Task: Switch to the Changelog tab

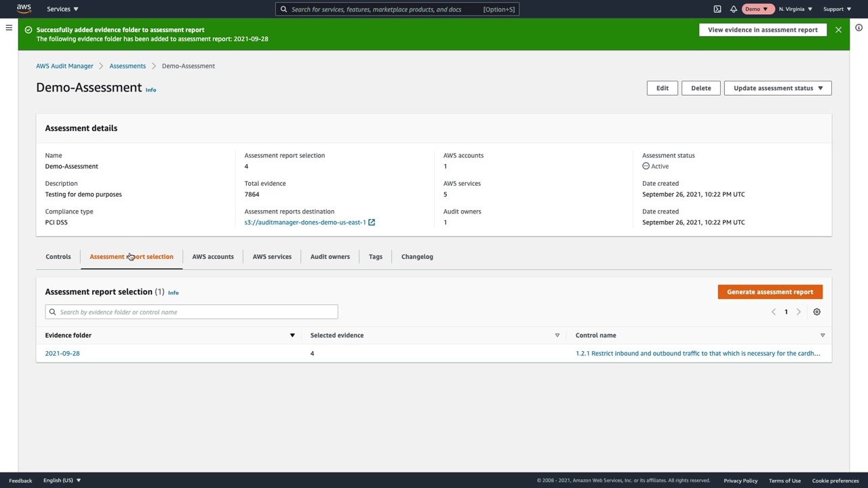Action: (417, 257)
